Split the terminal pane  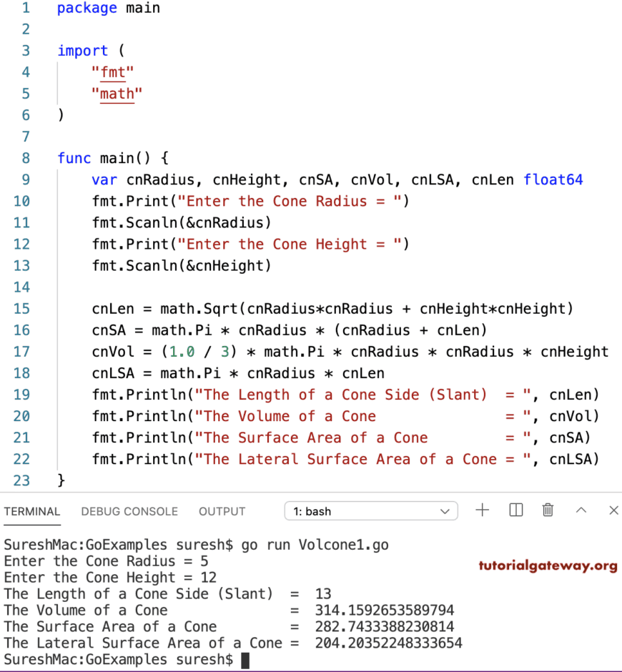point(515,510)
